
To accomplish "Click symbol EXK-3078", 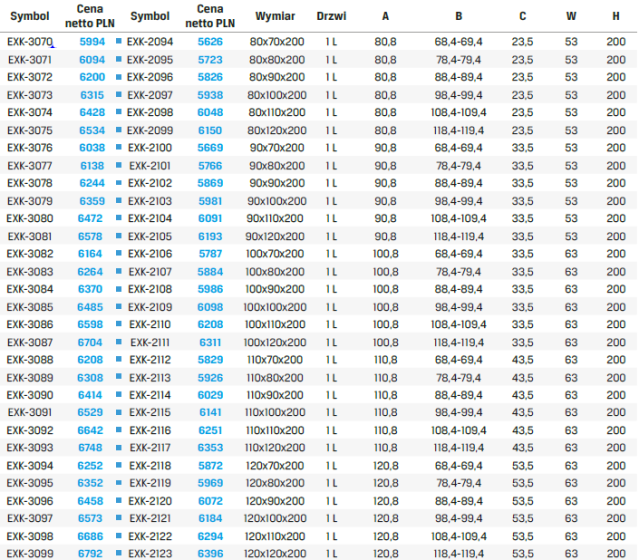I will point(30,183).
